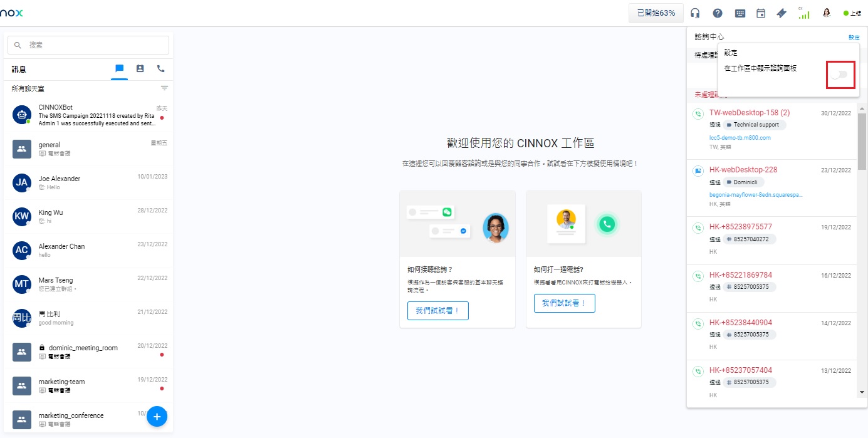Click the 85257040272 number tag

click(750, 239)
